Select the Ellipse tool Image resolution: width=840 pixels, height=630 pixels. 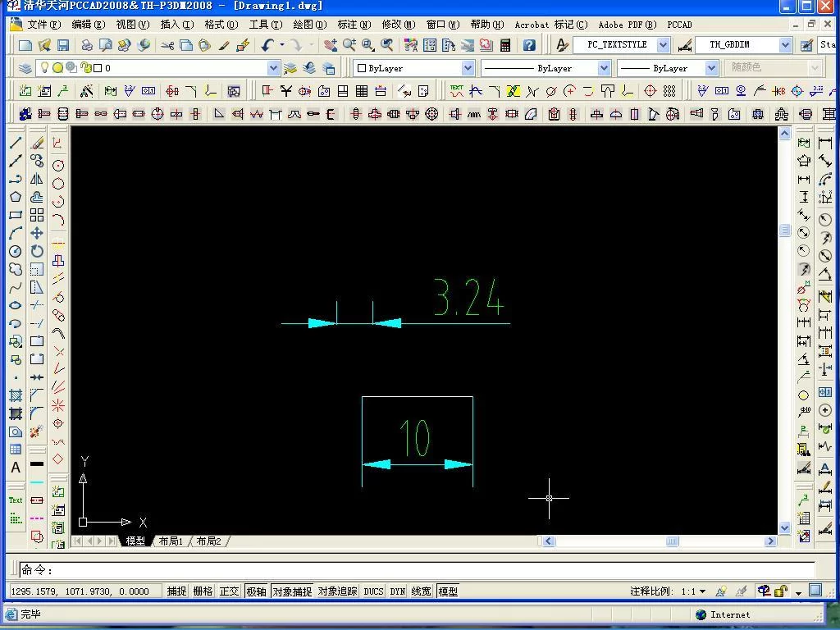tap(16, 306)
